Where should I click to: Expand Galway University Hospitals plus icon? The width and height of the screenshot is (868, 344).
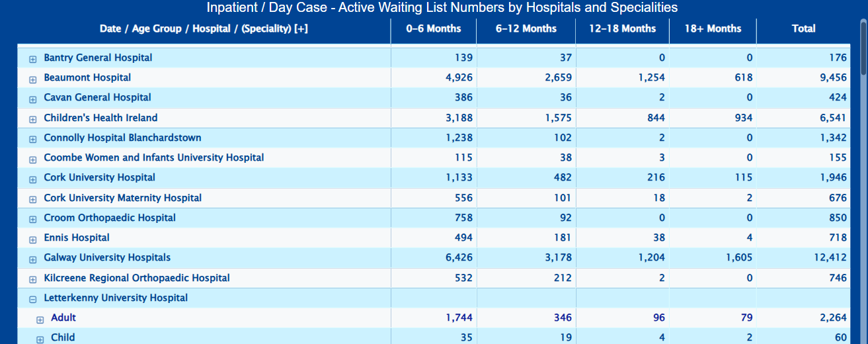click(32, 259)
